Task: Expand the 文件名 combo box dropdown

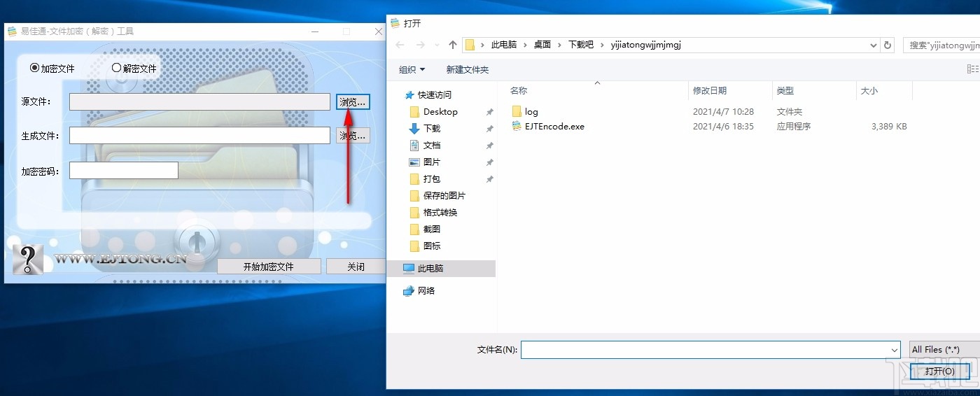Action: click(x=895, y=349)
